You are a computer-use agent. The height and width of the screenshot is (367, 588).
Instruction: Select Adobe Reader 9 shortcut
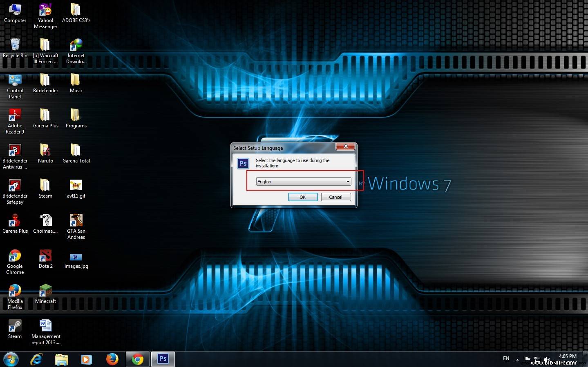pyautogui.click(x=15, y=121)
